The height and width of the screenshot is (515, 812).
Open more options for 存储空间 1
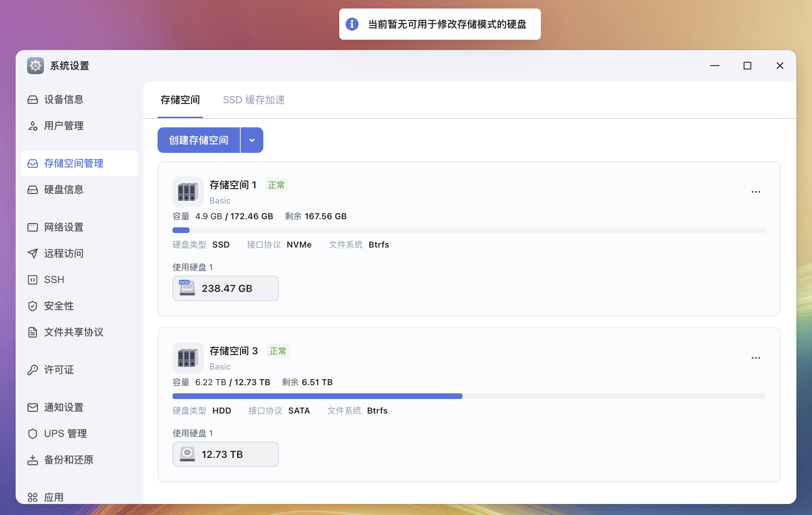point(756,192)
